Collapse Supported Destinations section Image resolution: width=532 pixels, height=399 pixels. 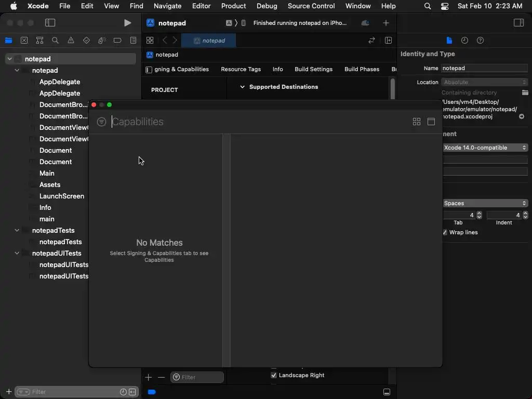(242, 87)
